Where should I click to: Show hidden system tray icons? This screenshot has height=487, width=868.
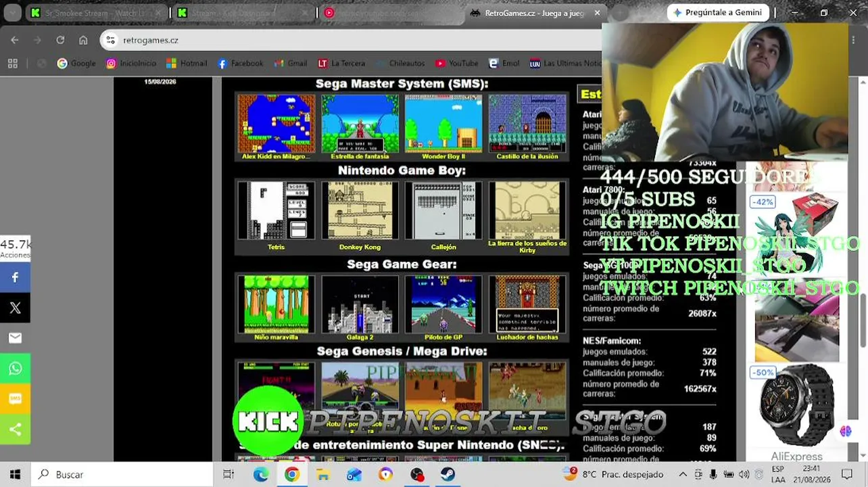683,474
